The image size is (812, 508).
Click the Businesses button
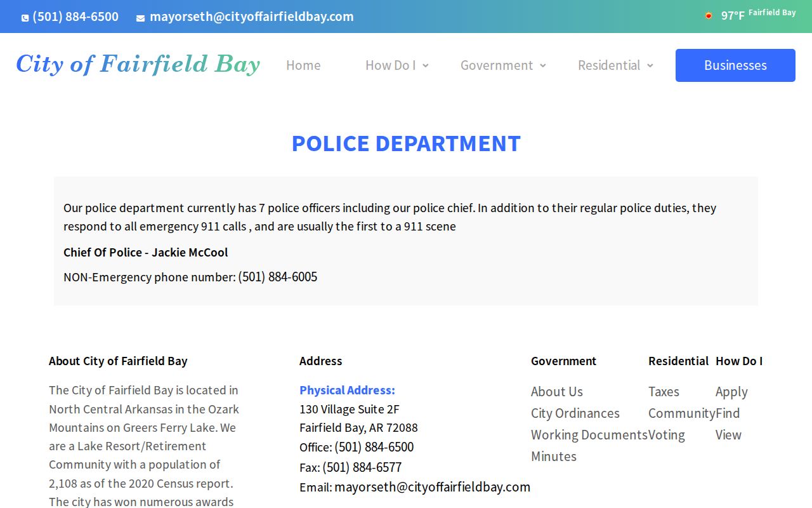tap(735, 65)
